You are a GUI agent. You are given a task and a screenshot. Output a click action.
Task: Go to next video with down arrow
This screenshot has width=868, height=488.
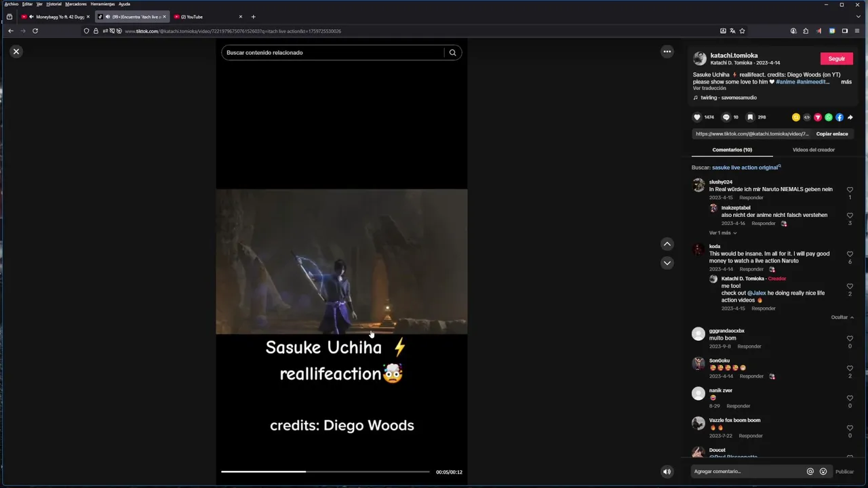point(667,263)
